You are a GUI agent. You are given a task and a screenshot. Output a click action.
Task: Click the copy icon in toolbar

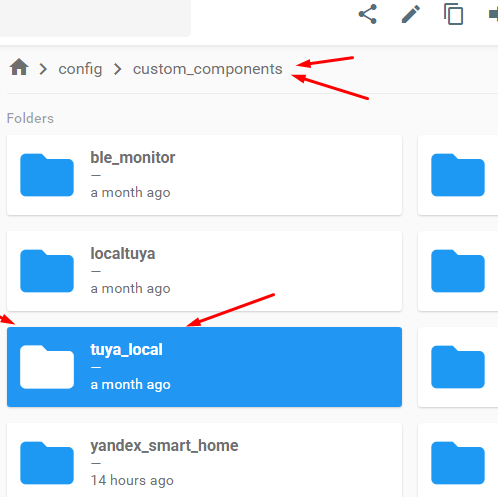pyautogui.click(x=453, y=14)
